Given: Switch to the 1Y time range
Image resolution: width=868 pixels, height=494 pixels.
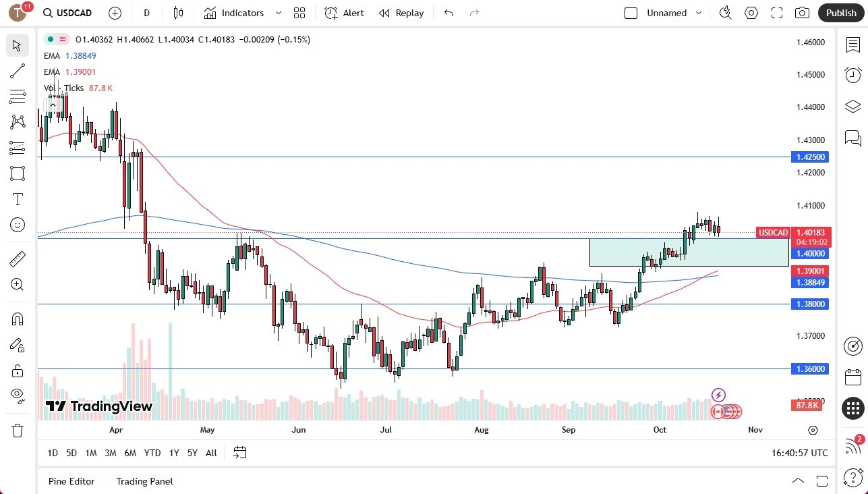Looking at the screenshot, I should click(174, 453).
